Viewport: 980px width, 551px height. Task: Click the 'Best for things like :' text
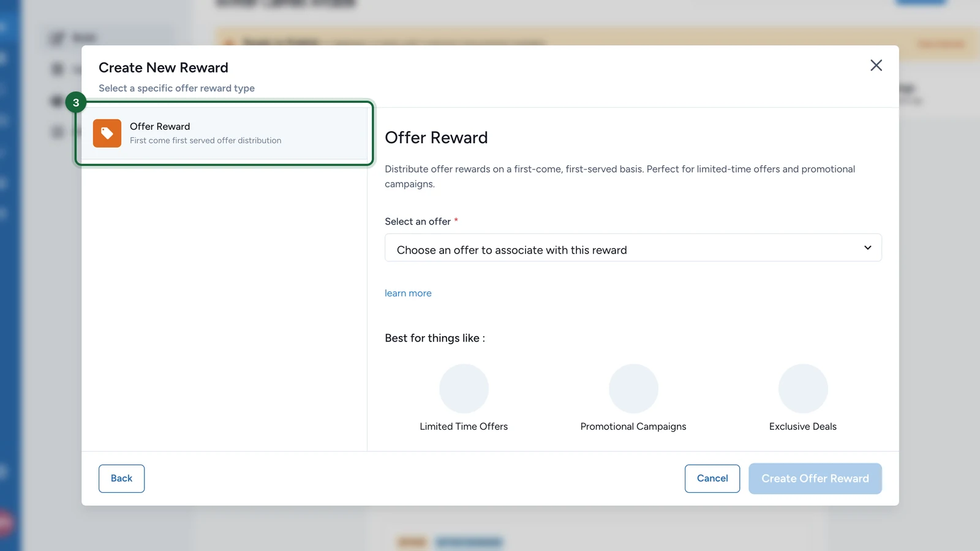(x=435, y=338)
